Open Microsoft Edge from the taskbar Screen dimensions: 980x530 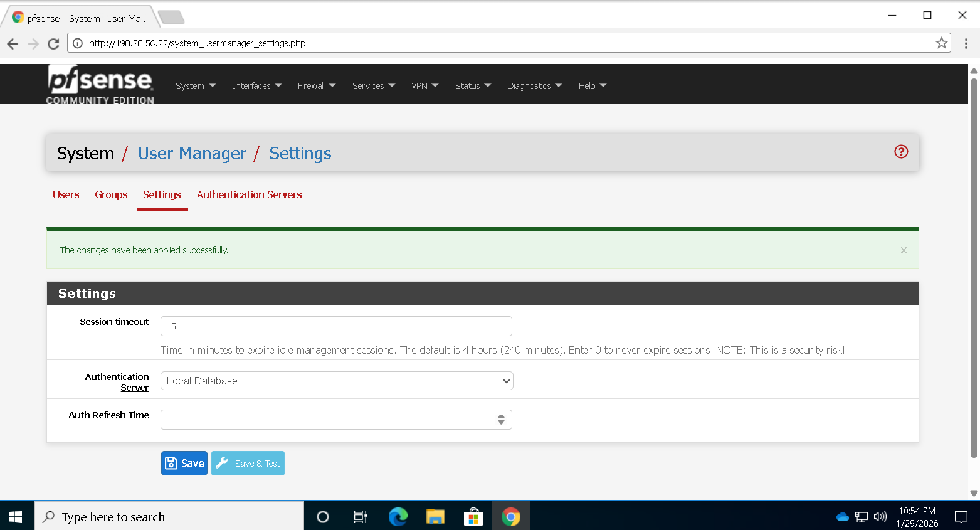pos(398,517)
